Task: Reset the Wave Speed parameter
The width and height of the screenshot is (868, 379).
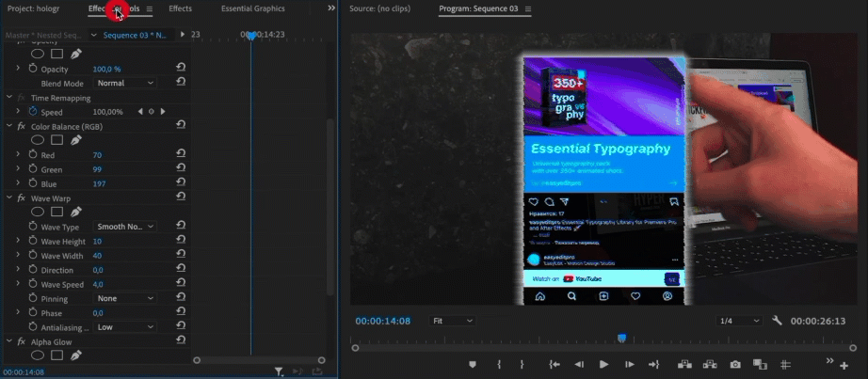Action: pyautogui.click(x=181, y=283)
